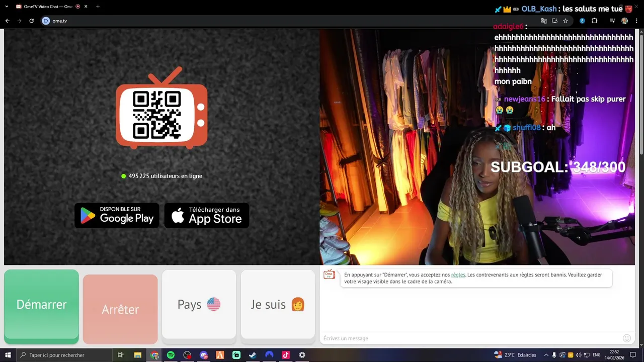The image size is (644, 362).
Task: Open the Windows Start menu
Action: tap(8, 355)
